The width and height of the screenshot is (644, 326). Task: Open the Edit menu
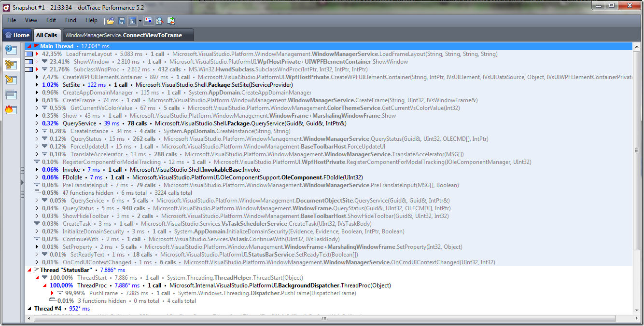pyautogui.click(x=51, y=20)
